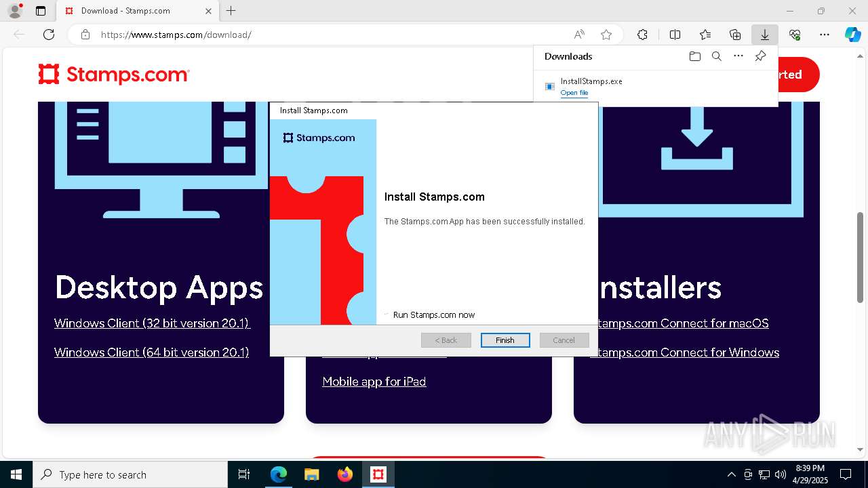
Task: Close the Download - Stamps.com tab
Action: click(x=208, y=11)
